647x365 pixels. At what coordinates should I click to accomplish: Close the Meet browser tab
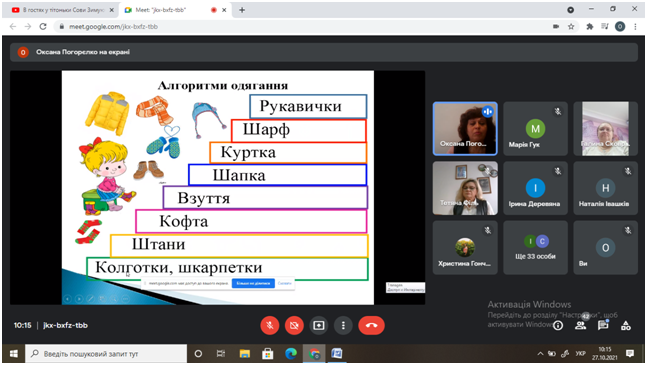[x=224, y=10]
